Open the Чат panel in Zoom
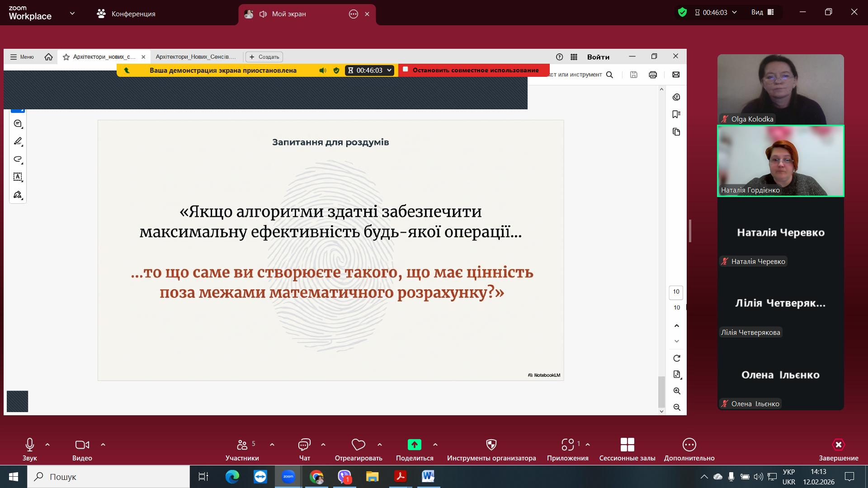 [x=304, y=450]
